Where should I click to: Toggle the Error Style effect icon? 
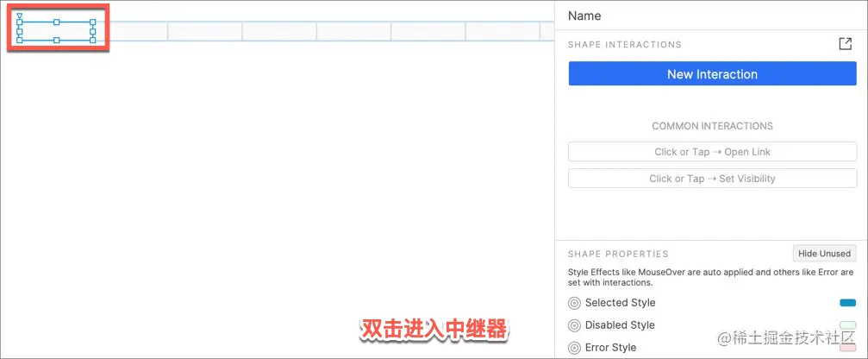pos(575,348)
